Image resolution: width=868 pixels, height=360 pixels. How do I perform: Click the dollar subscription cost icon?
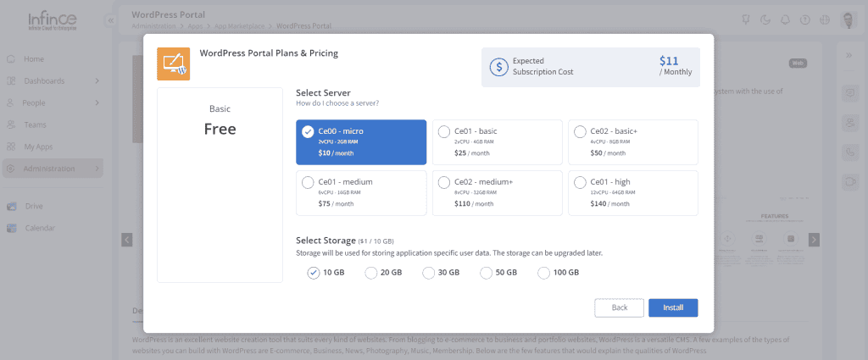pos(498,67)
